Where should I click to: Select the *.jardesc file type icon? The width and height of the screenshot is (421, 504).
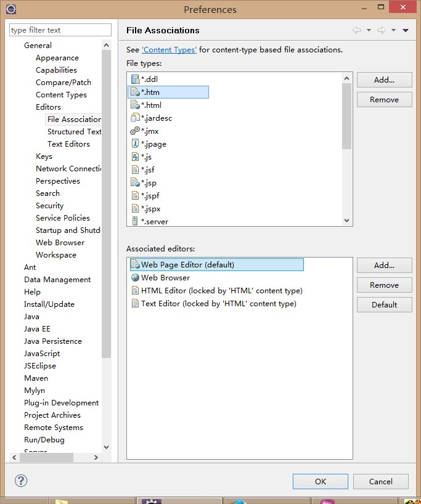coord(135,118)
